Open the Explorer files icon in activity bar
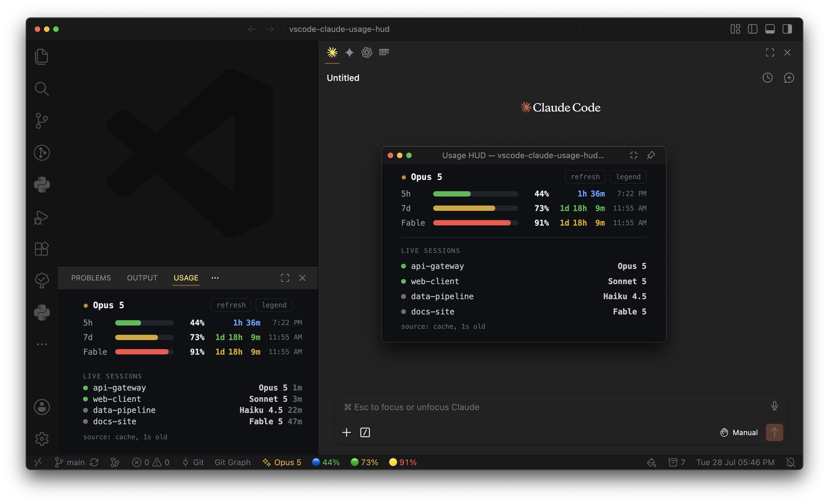 [x=41, y=56]
